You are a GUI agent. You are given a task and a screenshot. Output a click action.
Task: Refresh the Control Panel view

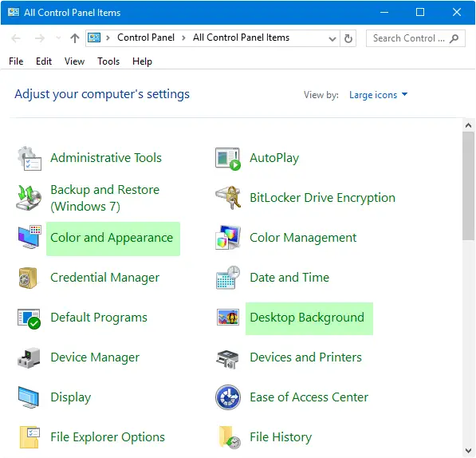click(348, 38)
